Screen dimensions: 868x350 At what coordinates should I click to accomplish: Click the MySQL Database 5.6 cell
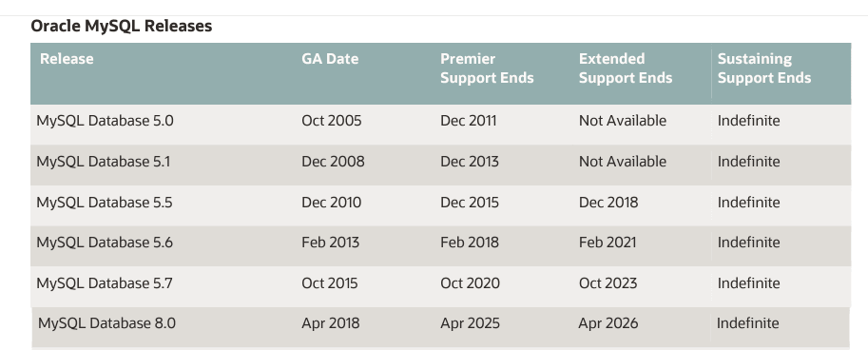105,243
